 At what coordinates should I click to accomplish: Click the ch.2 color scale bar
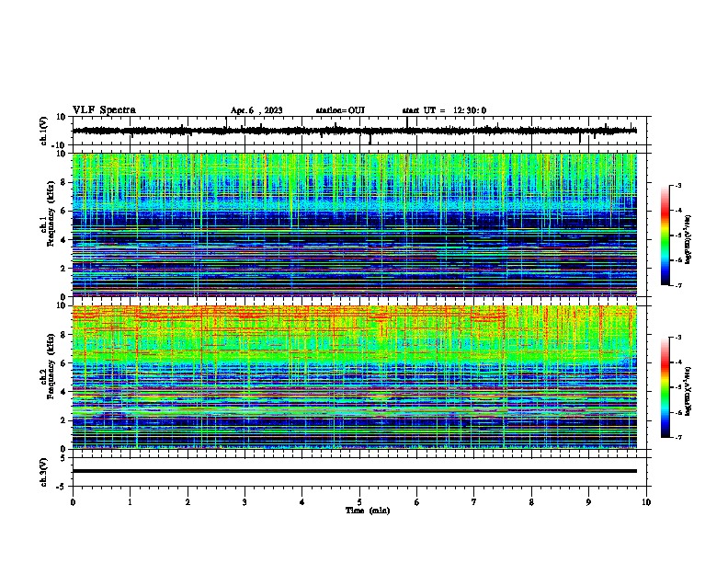[665, 387]
